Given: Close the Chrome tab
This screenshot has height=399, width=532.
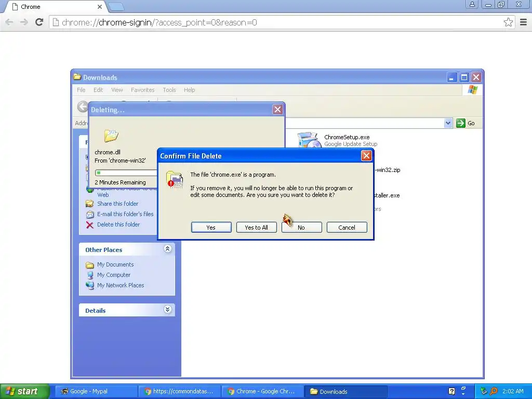Looking at the screenshot, I should [99, 7].
